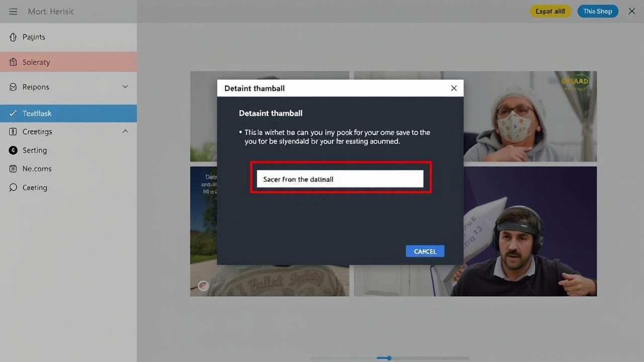Close the Detaint thamball dialog
The width and height of the screenshot is (644, 362).
[454, 88]
